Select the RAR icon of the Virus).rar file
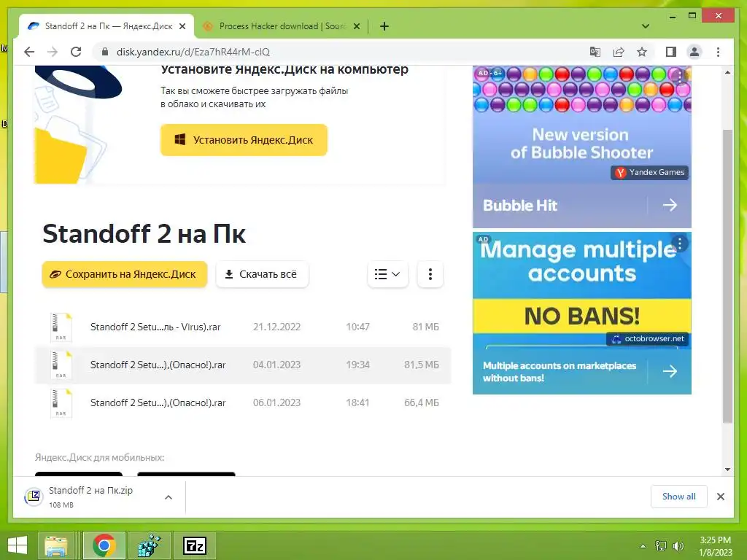The width and height of the screenshot is (747, 560). click(61, 327)
